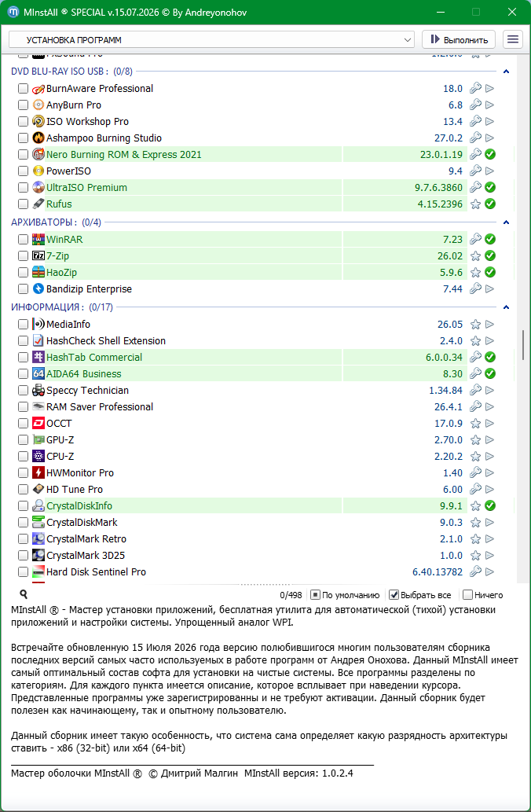Viewport: 531px width, 812px height.
Task: Click the play arrow for Bandizip Enterprise
Action: coord(489,289)
